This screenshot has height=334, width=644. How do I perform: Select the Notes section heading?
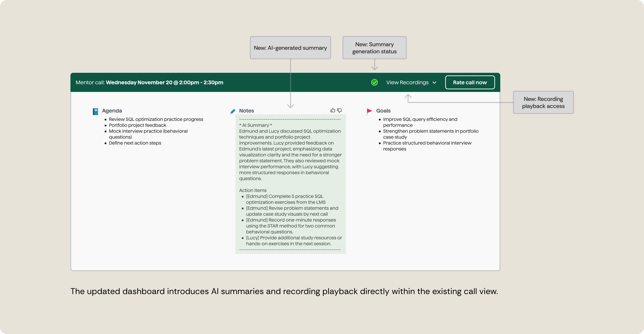tap(246, 111)
